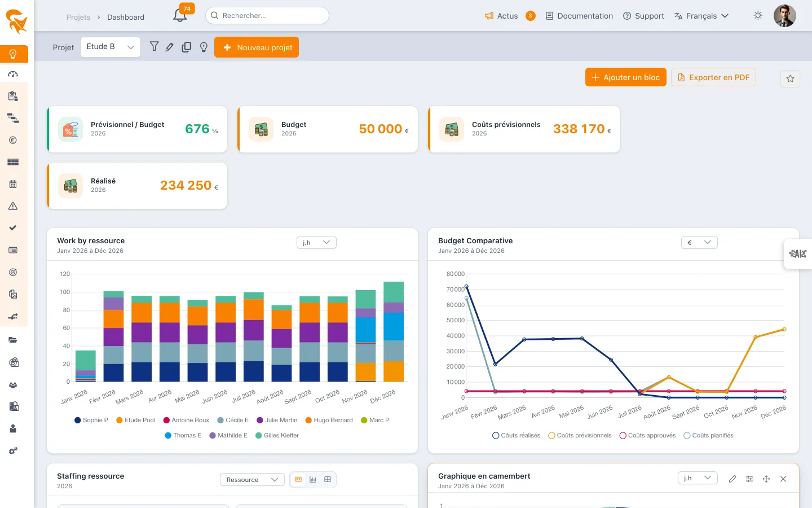
Task: Click the lightbulb icon next to Nouveau projet
Action: point(204,47)
